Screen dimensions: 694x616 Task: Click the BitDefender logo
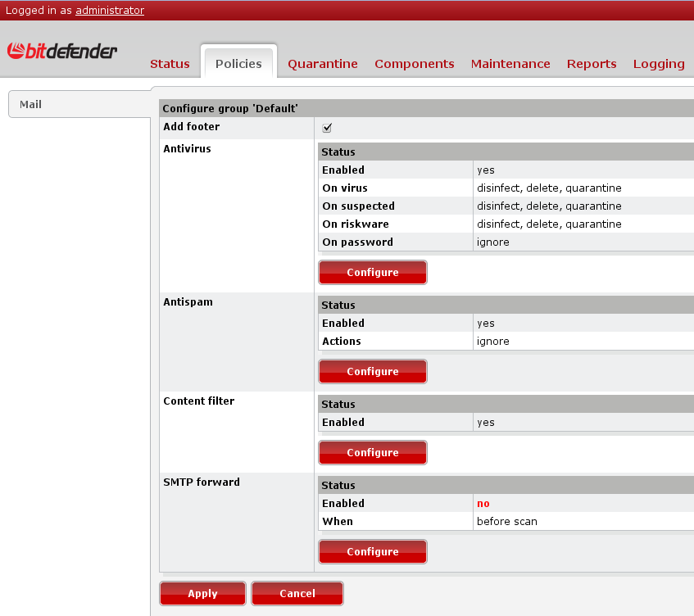click(62, 52)
